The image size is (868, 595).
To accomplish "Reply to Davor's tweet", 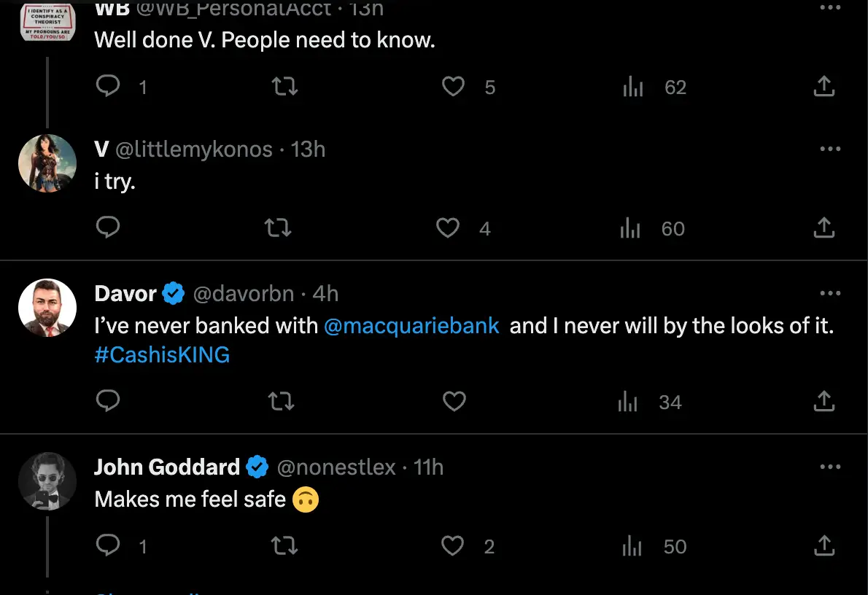I will [x=108, y=401].
